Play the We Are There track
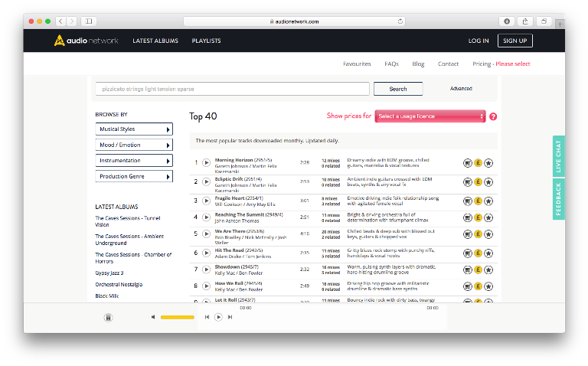Image resolution: width=588 pixels, height=366 pixels. (206, 234)
